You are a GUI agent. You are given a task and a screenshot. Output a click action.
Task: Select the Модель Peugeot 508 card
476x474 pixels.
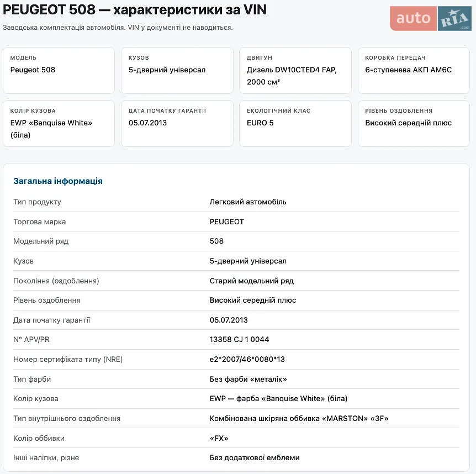pyautogui.click(x=59, y=71)
